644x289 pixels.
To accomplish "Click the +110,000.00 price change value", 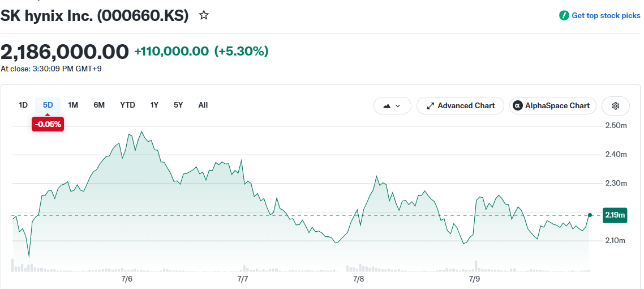I will pos(171,52).
